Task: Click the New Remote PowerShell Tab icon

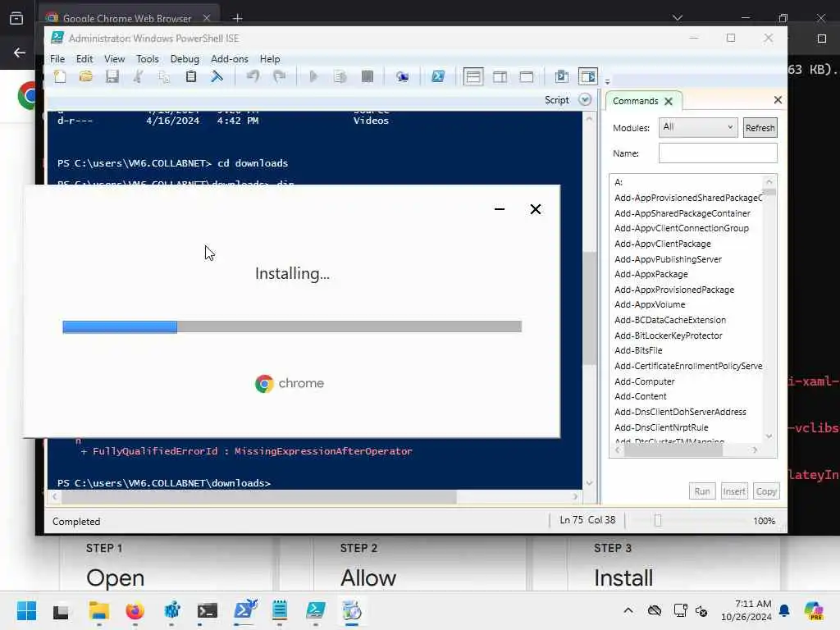Action: click(402, 76)
